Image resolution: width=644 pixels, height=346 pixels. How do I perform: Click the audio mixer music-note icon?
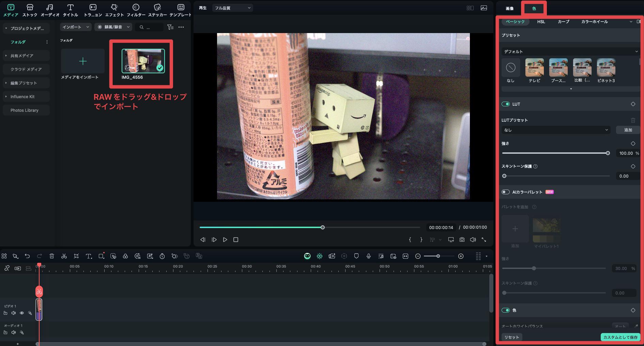pos(381,256)
